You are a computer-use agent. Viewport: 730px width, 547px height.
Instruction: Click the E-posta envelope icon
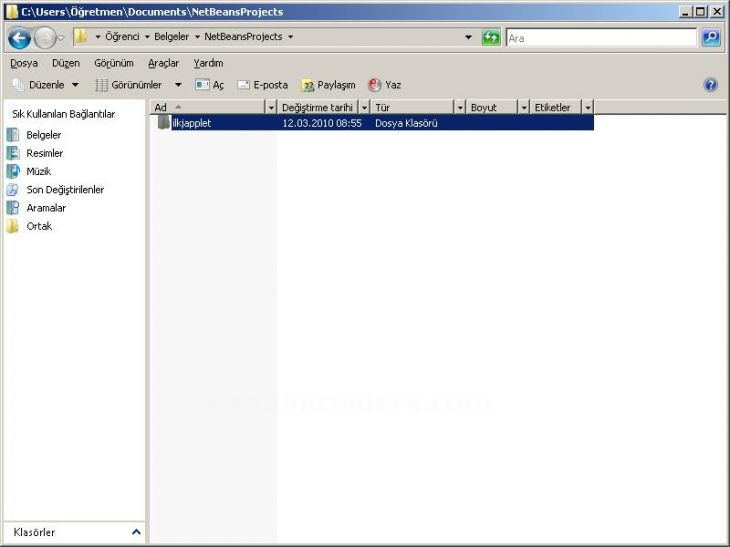point(243,85)
